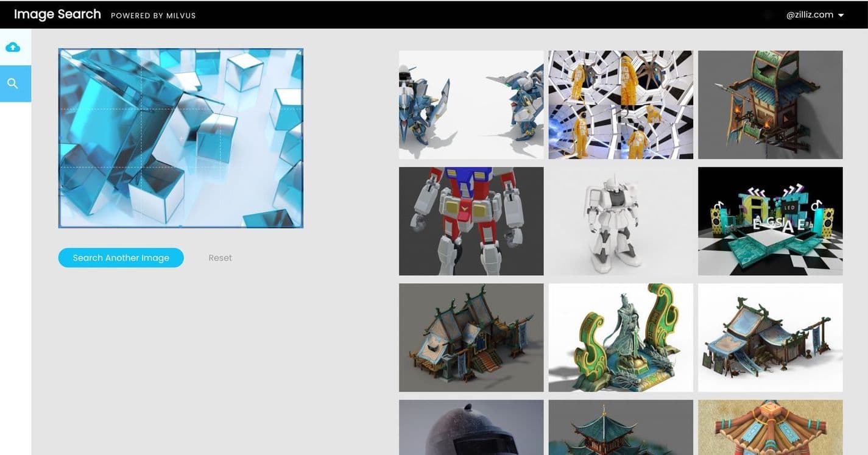The width and height of the screenshot is (868, 455).
Task: Select the pagoda temple thumbnail in bottom row
Action: tap(620, 427)
